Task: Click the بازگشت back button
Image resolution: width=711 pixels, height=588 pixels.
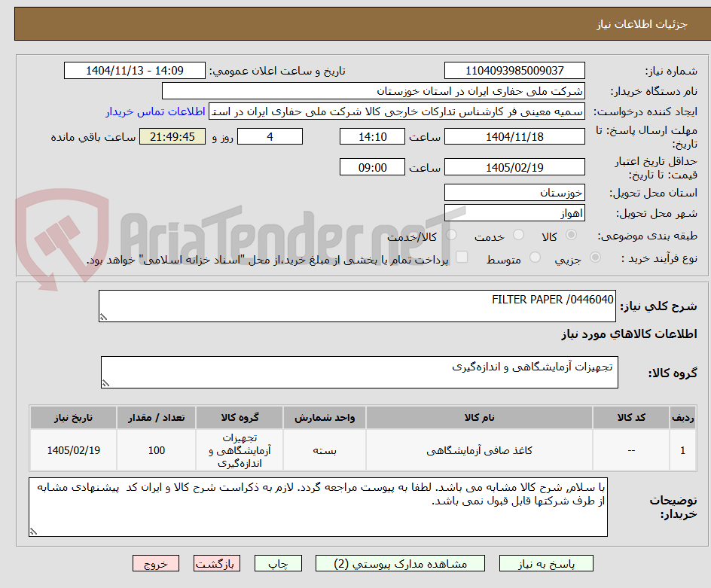Action: point(217,563)
